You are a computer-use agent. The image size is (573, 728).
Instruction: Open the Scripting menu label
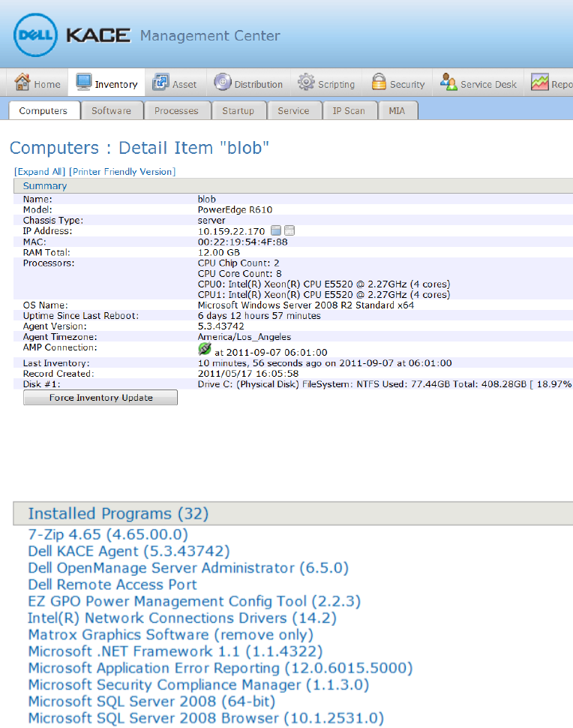(x=337, y=85)
